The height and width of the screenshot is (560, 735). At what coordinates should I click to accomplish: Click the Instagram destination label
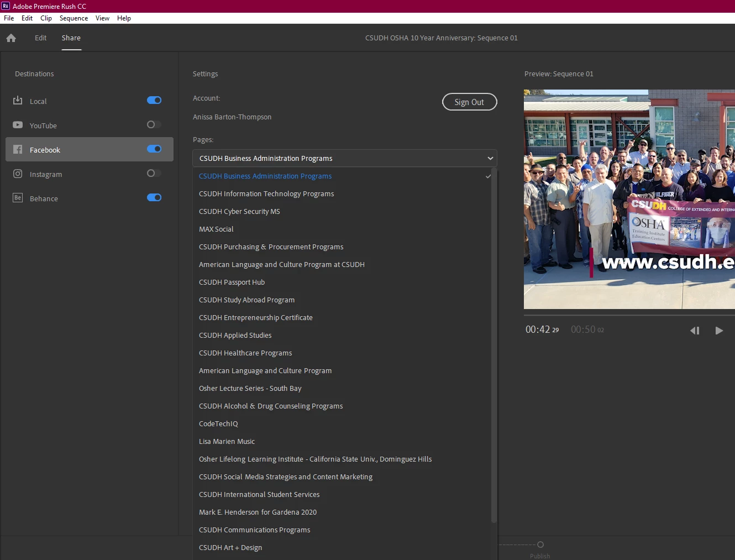click(46, 174)
